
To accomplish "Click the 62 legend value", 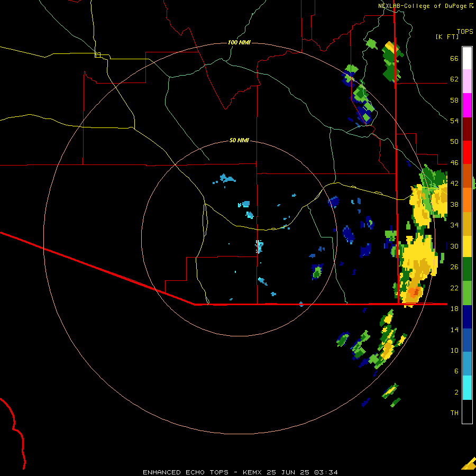I will [454, 79].
